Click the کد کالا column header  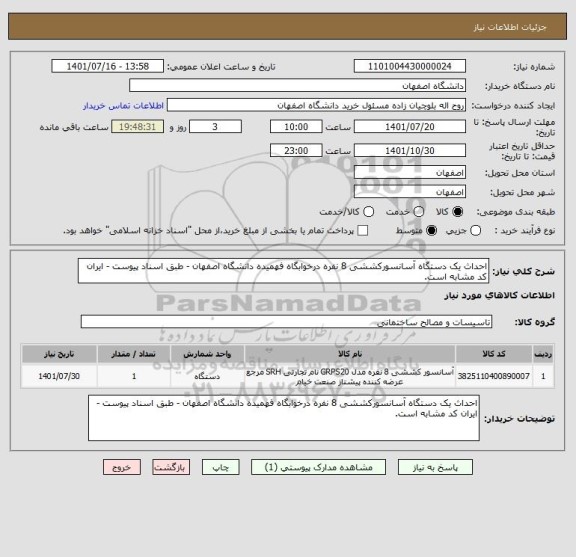point(494,354)
